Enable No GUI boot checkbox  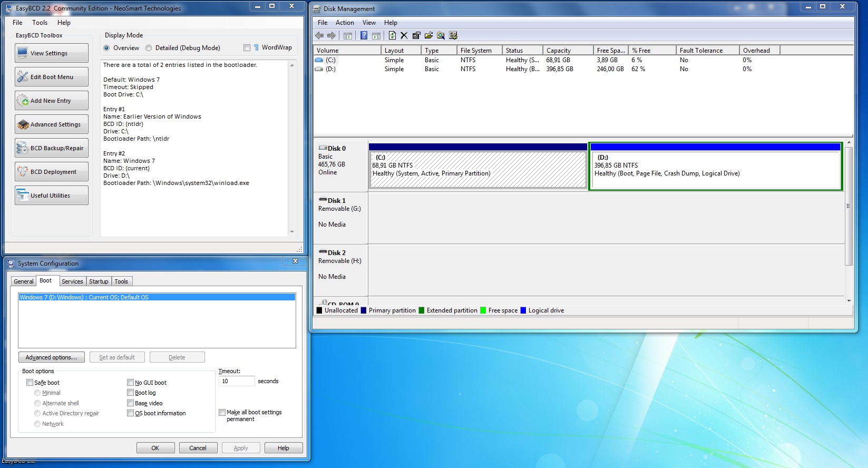pos(130,383)
